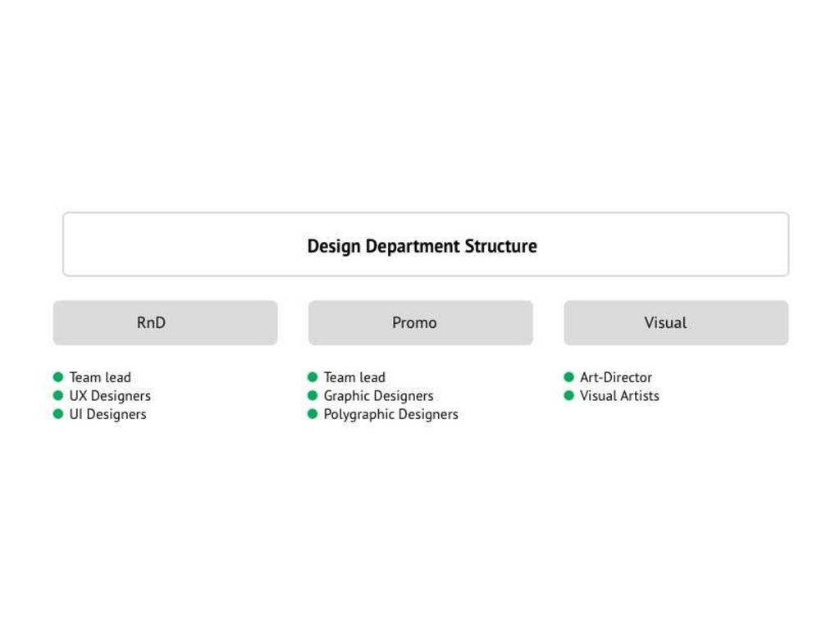
Task: Select Team lead text under Promo
Action: tap(354, 377)
